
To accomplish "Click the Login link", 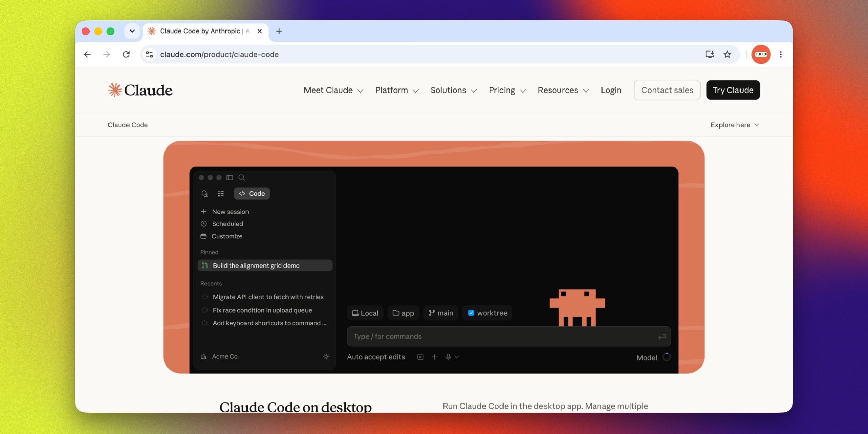I will click(611, 90).
